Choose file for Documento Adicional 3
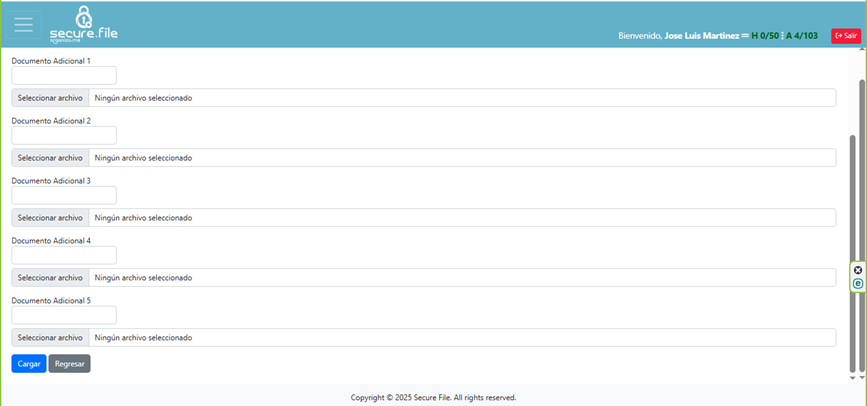Image resolution: width=867 pixels, height=406 pixels. pyautogui.click(x=50, y=218)
